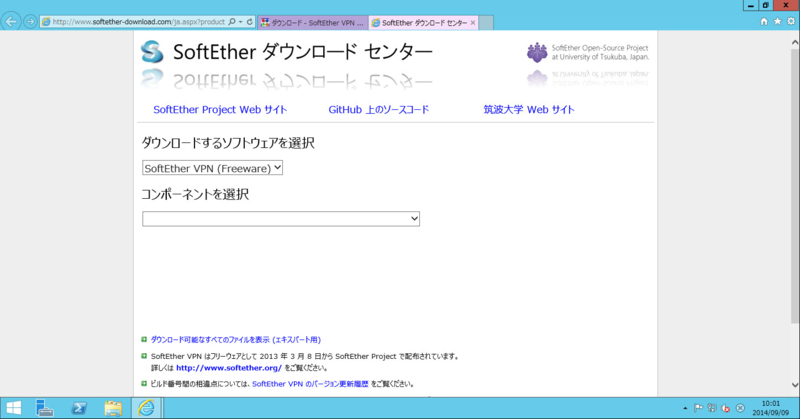
Task: Open the http://www.softether.org/ link
Action: tap(229, 368)
